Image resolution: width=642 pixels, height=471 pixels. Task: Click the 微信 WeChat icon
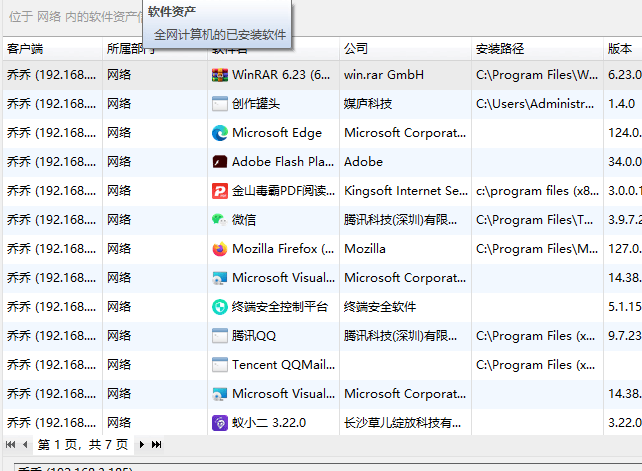(220, 220)
